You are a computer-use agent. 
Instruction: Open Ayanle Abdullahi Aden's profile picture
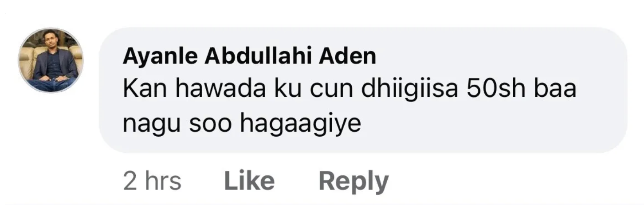pyautogui.click(x=51, y=60)
